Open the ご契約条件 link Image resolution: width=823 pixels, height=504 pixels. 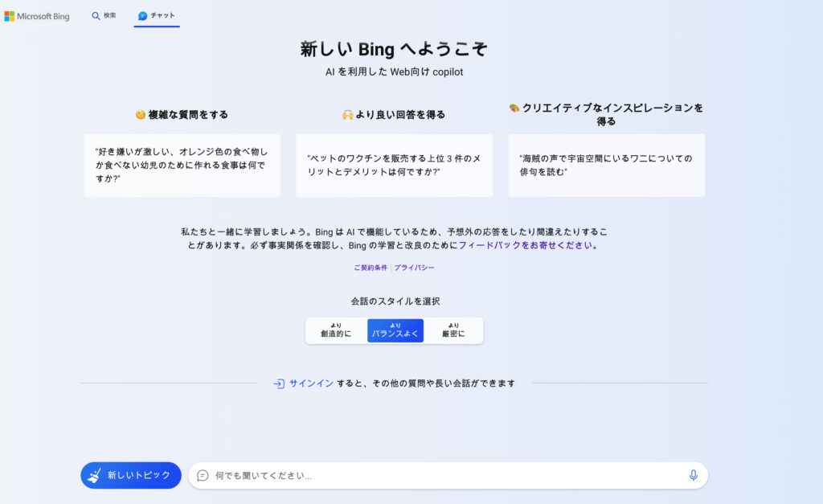click(371, 268)
